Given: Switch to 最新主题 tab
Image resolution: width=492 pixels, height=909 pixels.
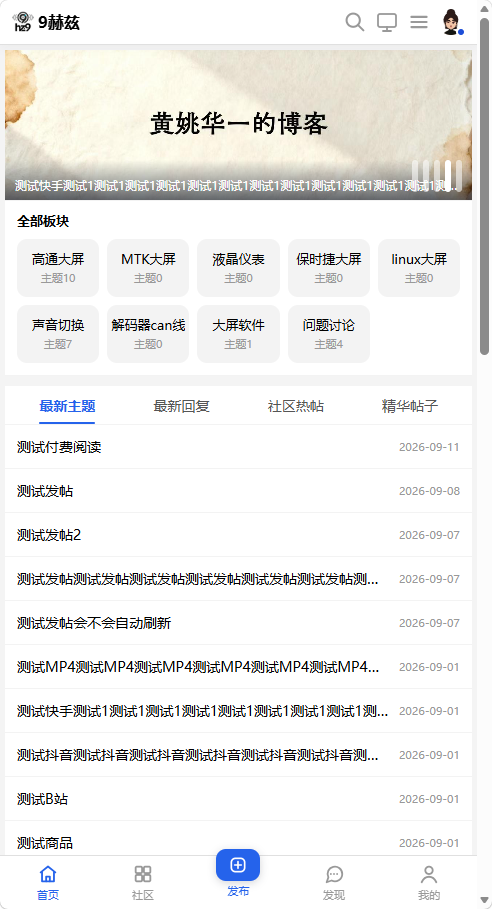Looking at the screenshot, I should [67, 406].
